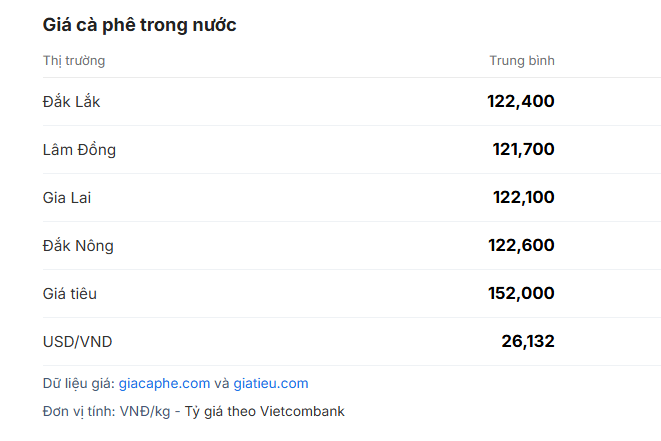Click the Dữ liệu giá source note
Image resolution: width=661 pixels, height=441 pixels.
pyautogui.click(x=175, y=383)
